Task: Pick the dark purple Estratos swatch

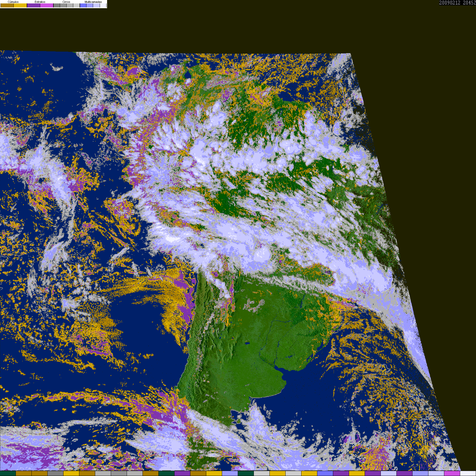Action: (34, 5)
